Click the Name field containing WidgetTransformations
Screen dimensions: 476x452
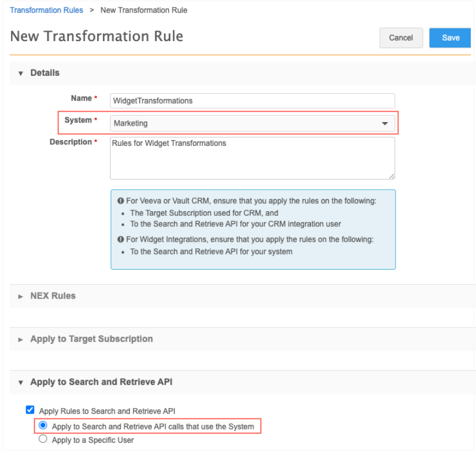click(x=252, y=101)
